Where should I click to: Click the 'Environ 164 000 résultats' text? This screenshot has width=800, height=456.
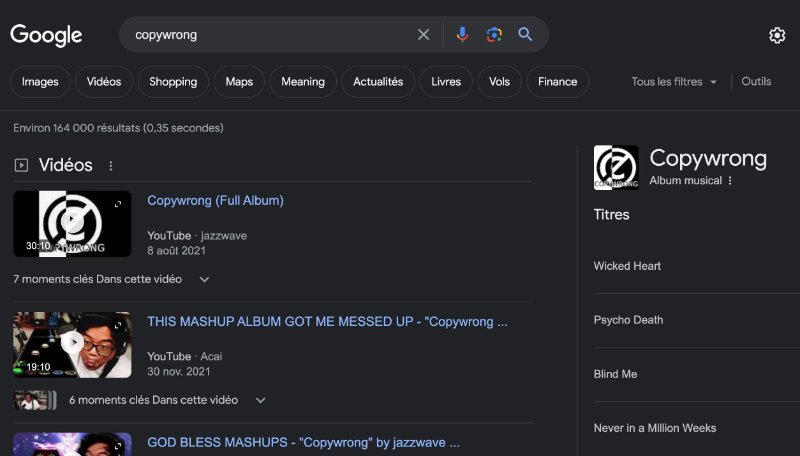click(x=118, y=128)
